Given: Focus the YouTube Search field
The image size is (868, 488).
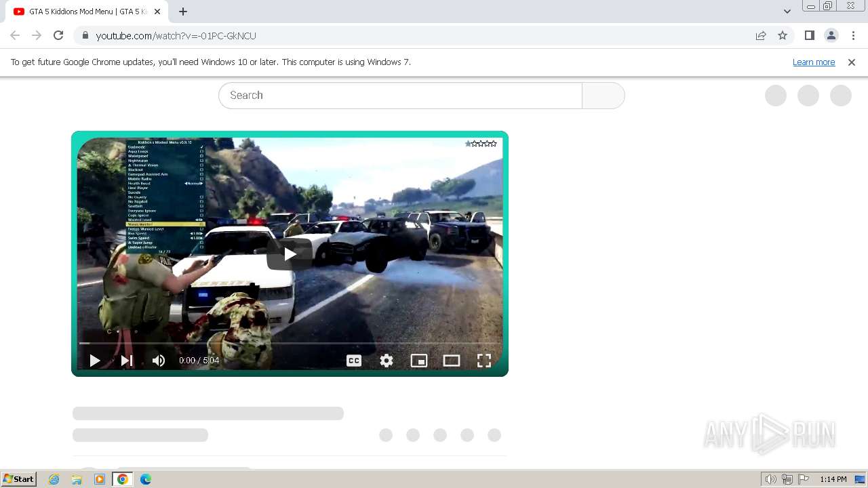Looking at the screenshot, I should point(400,96).
